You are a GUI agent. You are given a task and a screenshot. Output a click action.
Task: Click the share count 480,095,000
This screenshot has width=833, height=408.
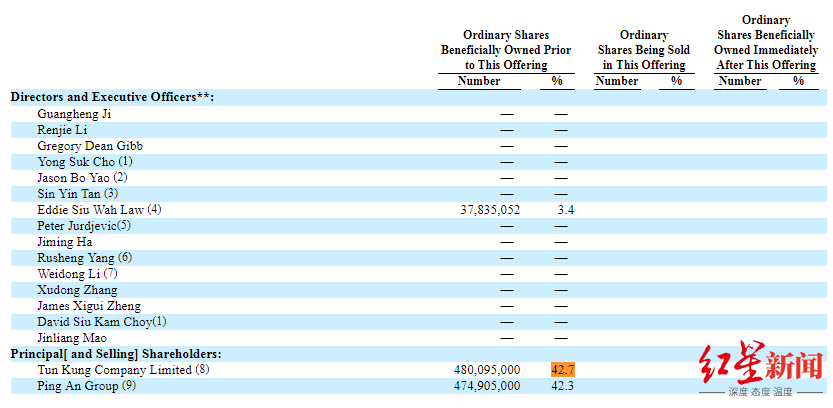tap(487, 370)
